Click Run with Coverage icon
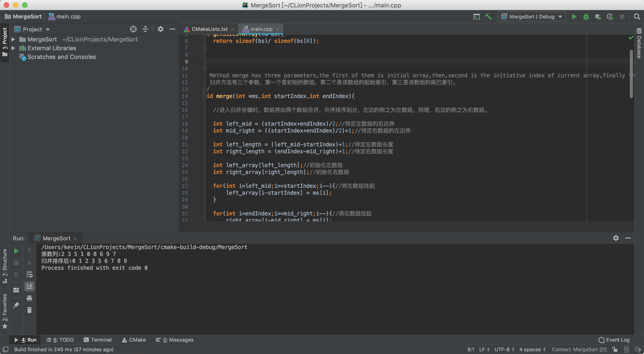 pos(598,17)
